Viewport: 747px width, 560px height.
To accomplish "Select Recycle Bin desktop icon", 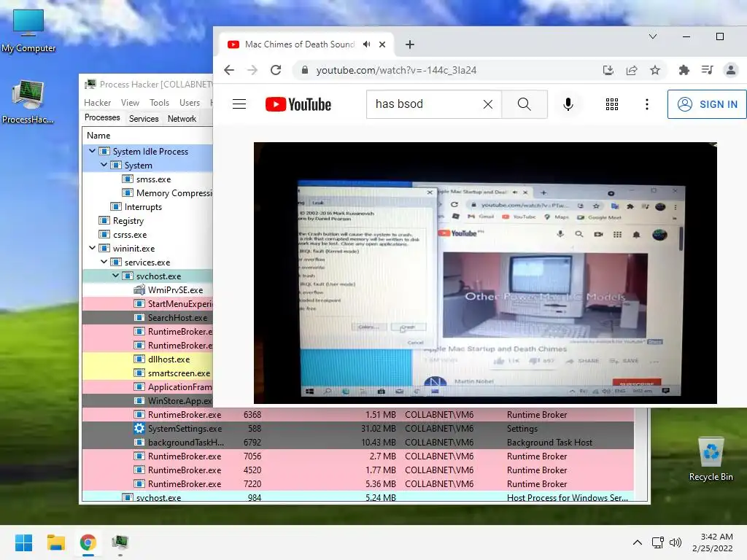I will pos(711,459).
